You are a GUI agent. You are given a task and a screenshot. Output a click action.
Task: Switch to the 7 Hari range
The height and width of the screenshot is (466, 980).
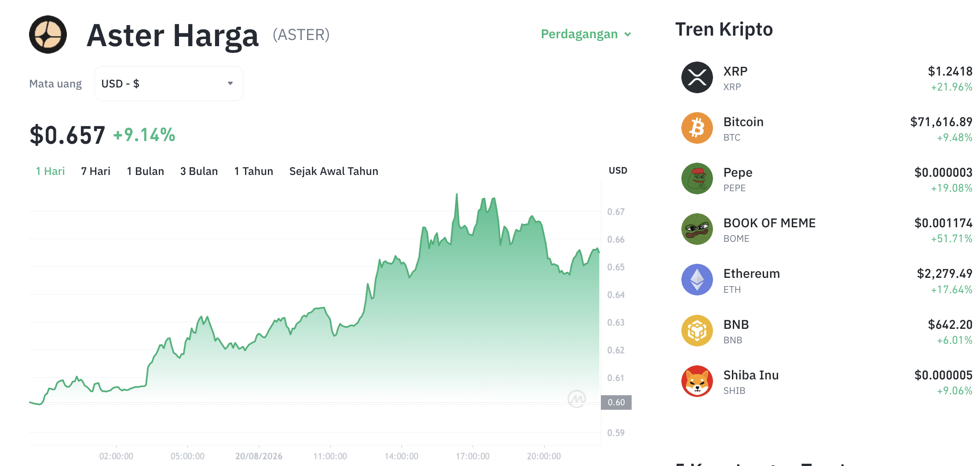(x=95, y=171)
